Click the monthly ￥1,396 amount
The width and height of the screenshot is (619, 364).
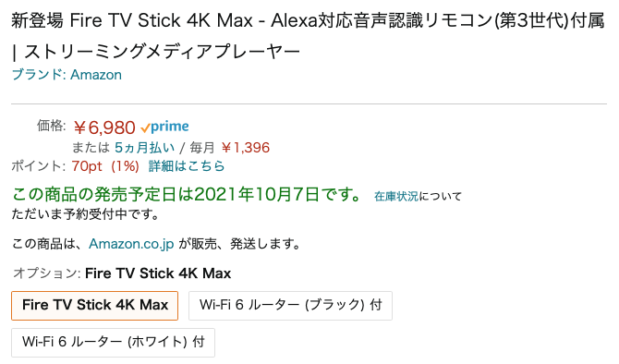246,148
